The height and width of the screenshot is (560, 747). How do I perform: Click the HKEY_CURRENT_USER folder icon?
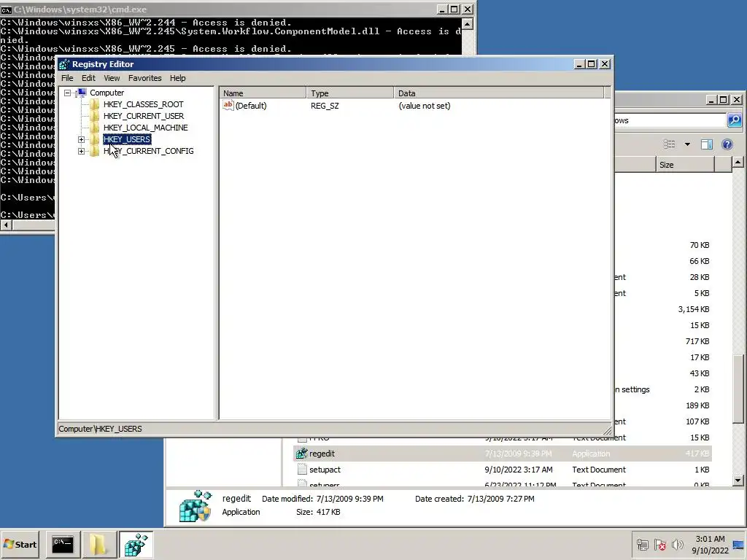(x=94, y=116)
